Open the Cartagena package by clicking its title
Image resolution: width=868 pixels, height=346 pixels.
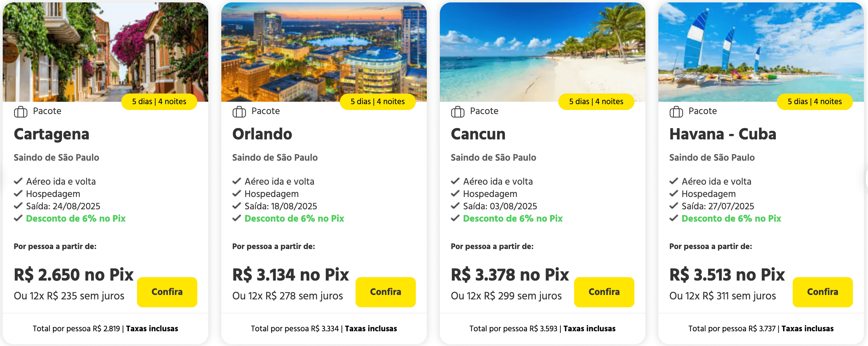(51, 134)
